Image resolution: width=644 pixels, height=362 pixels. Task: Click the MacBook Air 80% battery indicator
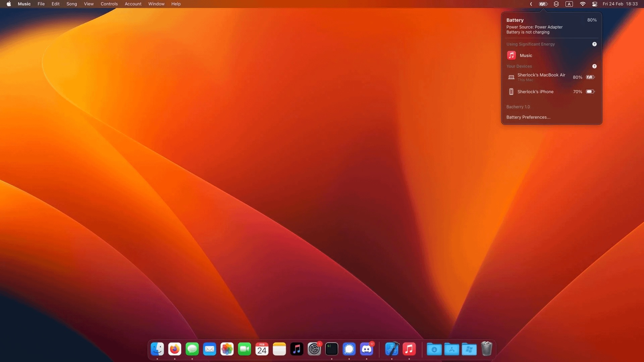(590, 77)
